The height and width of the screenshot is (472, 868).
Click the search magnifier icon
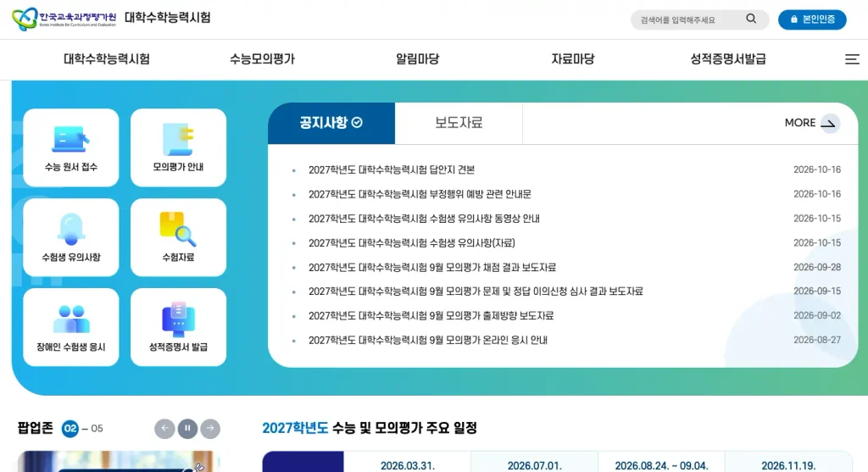(x=751, y=19)
